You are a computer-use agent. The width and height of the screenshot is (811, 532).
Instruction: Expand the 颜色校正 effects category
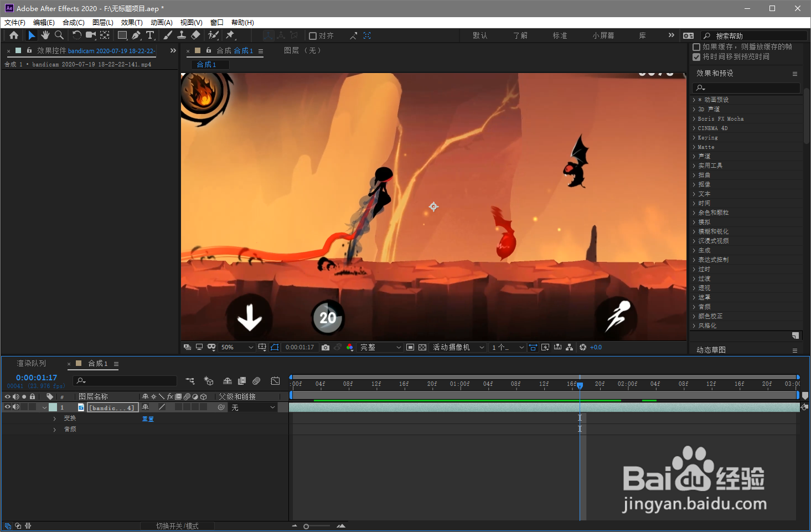pyautogui.click(x=694, y=316)
